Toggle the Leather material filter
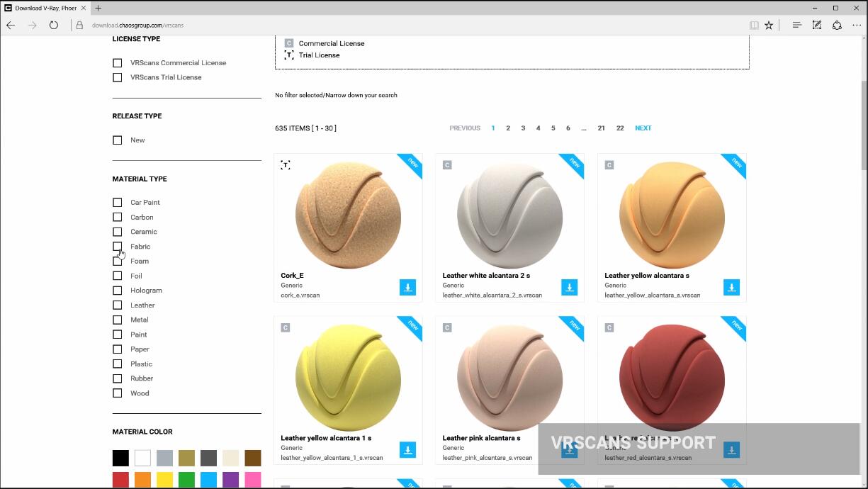This screenshot has width=868, height=489. 118,305
